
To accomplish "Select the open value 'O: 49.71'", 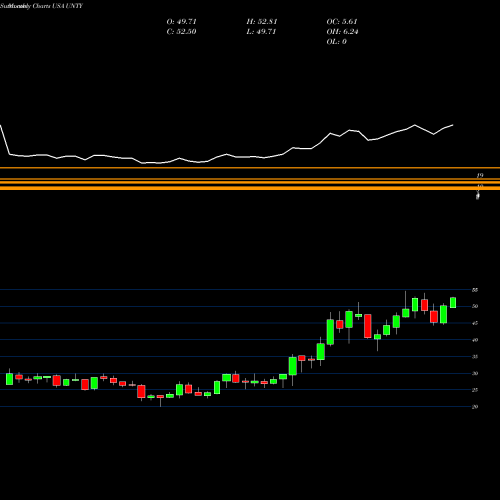I will coord(182,22).
